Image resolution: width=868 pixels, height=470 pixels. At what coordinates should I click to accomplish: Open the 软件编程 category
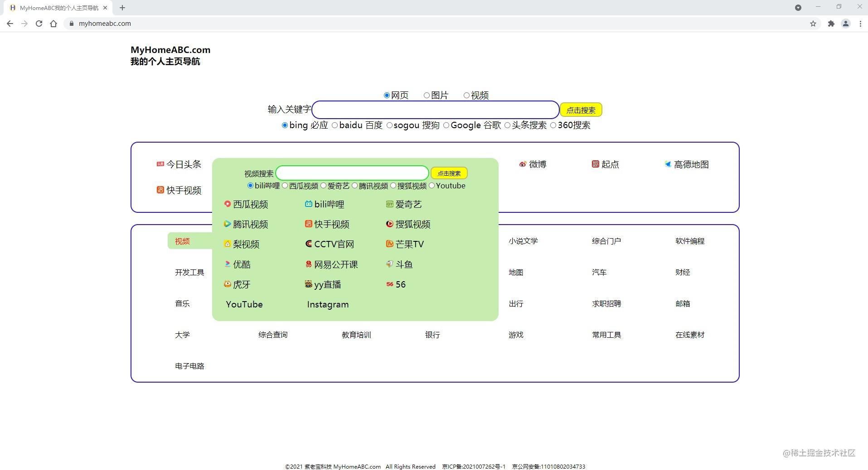coord(690,241)
